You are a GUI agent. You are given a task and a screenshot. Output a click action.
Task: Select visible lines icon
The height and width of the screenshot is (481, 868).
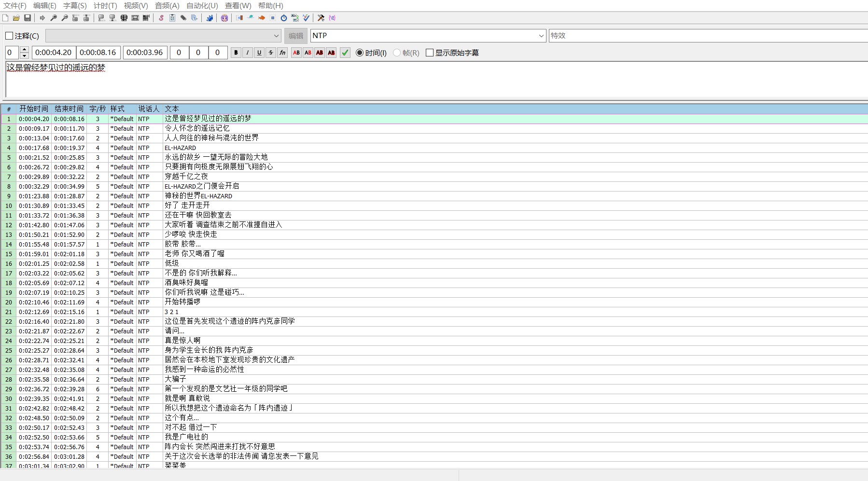pos(124,18)
